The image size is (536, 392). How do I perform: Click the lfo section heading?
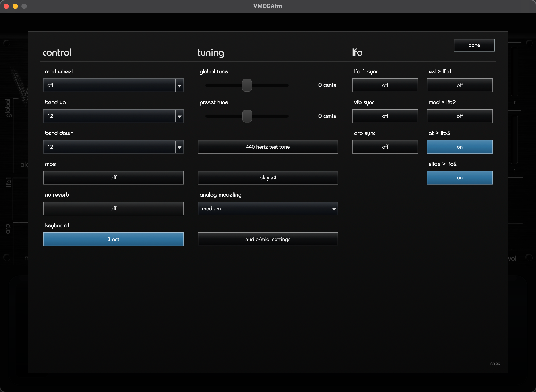(357, 53)
